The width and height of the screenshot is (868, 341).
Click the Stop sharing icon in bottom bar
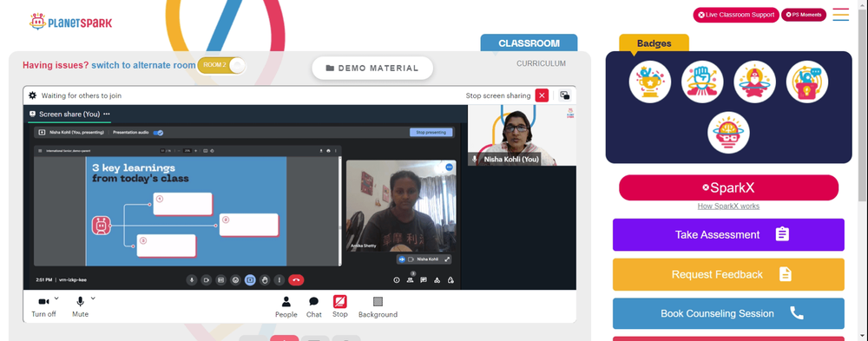[340, 302]
